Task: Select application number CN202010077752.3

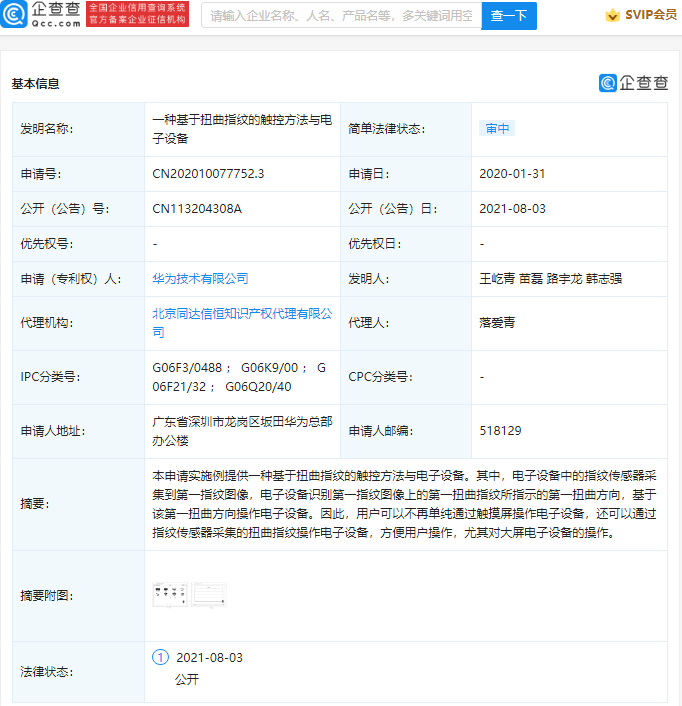Action: point(208,174)
